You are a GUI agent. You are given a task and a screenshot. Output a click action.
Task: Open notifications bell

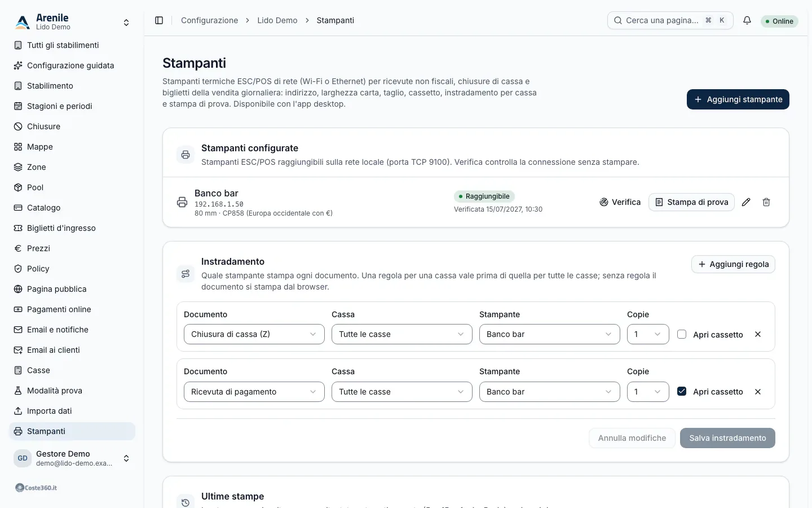point(747,20)
